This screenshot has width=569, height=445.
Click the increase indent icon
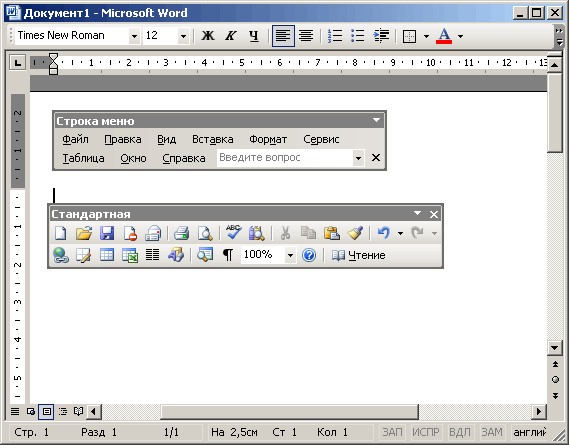pos(381,36)
